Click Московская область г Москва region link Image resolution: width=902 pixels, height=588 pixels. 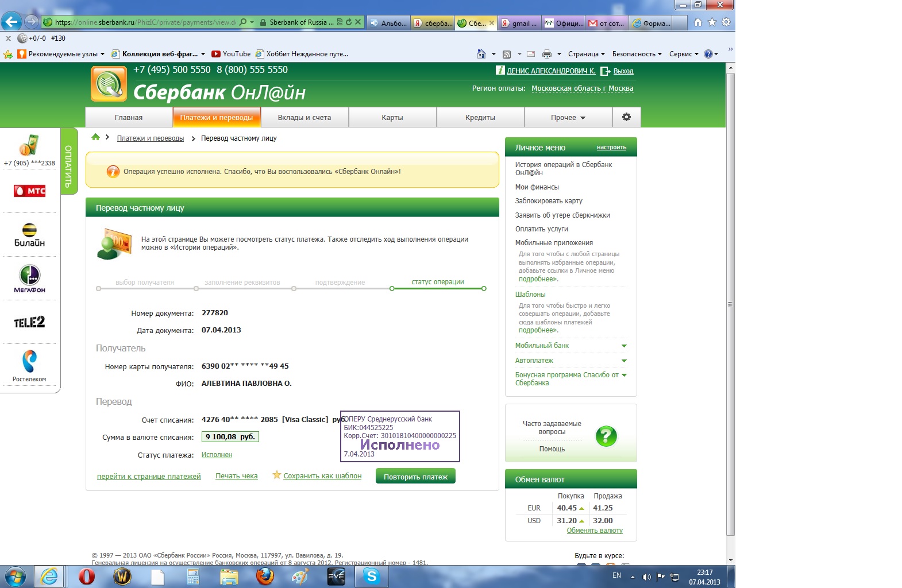coord(583,88)
